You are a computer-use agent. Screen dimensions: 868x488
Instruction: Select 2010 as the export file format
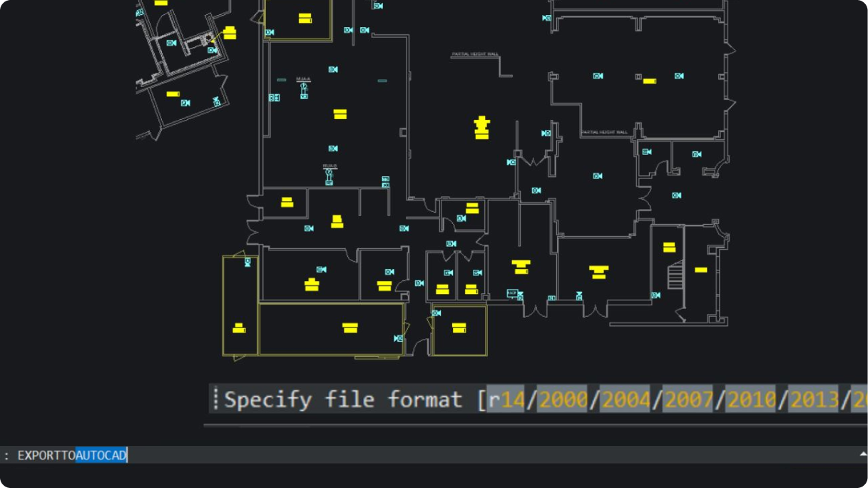tap(751, 400)
